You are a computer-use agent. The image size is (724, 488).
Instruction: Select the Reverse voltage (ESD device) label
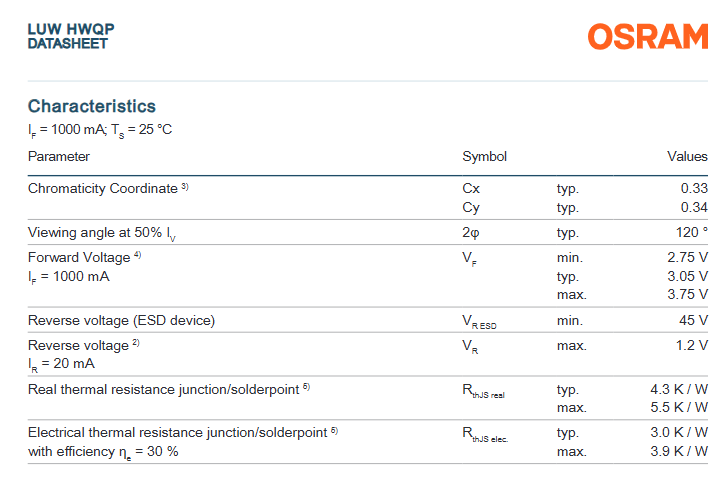point(121,321)
